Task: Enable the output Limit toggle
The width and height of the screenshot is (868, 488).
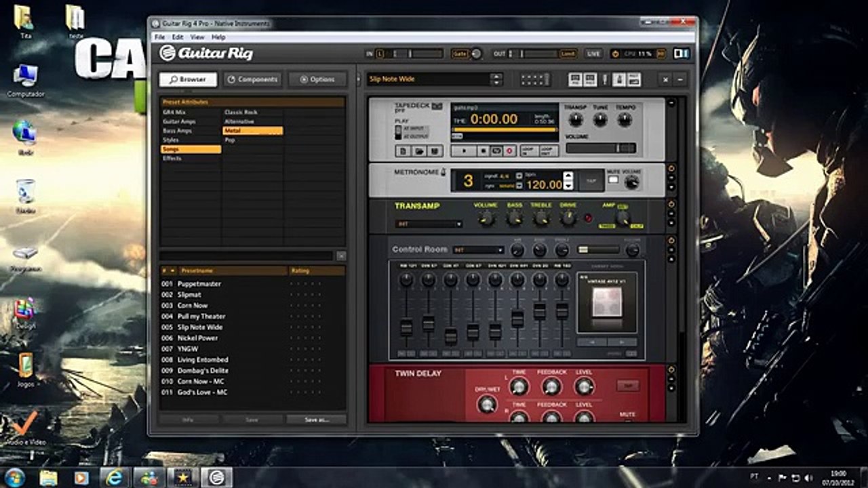Action: [568, 54]
